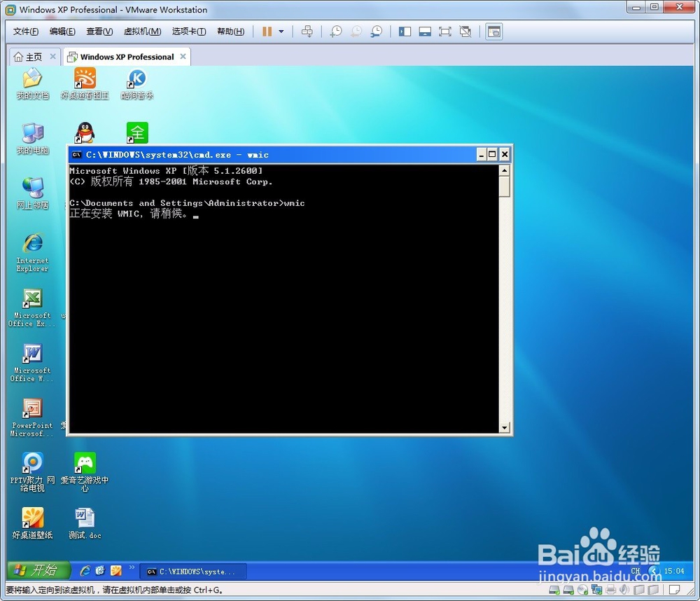The height and width of the screenshot is (601, 700).
Task: Select the 我的电脑 desktop icon
Action: click(x=33, y=139)
